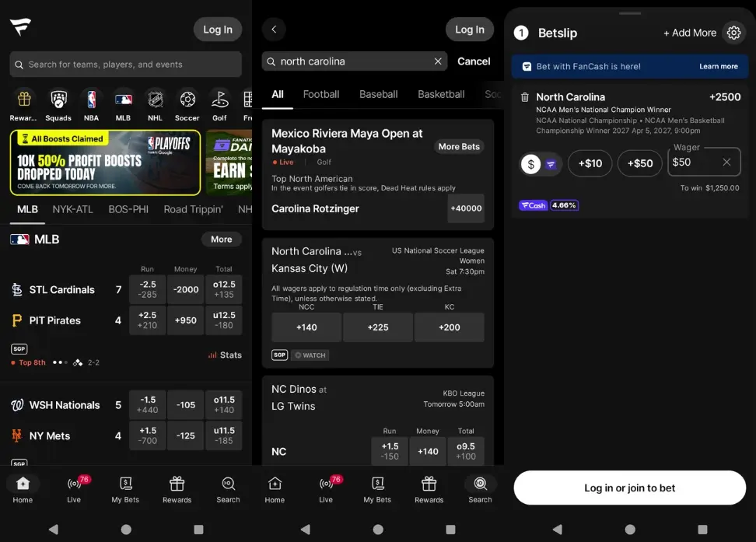This screenshot has height=542, width=756.
Task: Open Rewards category icon in top sports row
Action: (23, 100)
